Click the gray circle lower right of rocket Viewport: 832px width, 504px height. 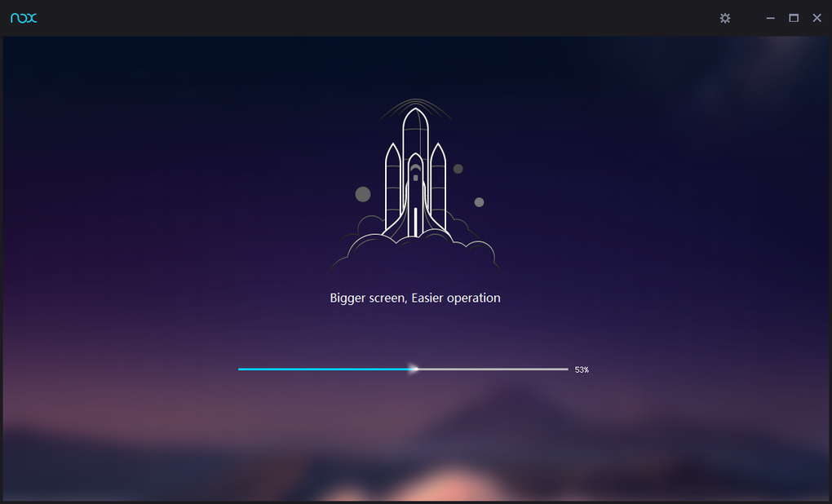point(479,202)
